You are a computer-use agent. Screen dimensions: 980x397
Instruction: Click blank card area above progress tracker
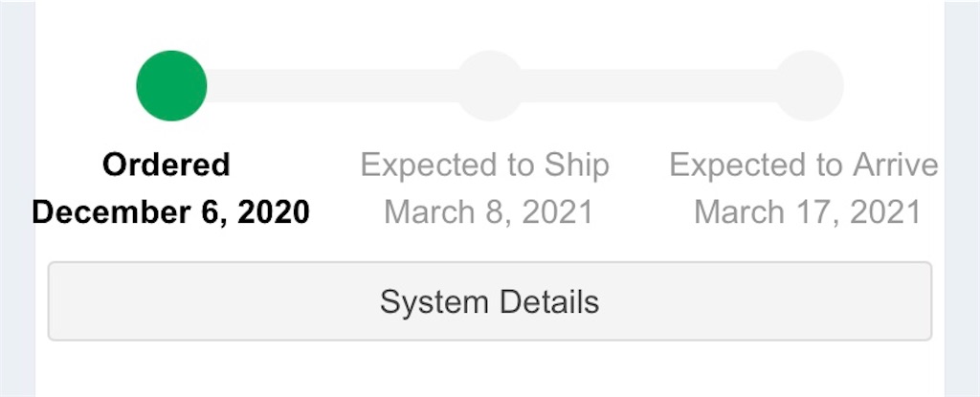(x=489, y=24)
